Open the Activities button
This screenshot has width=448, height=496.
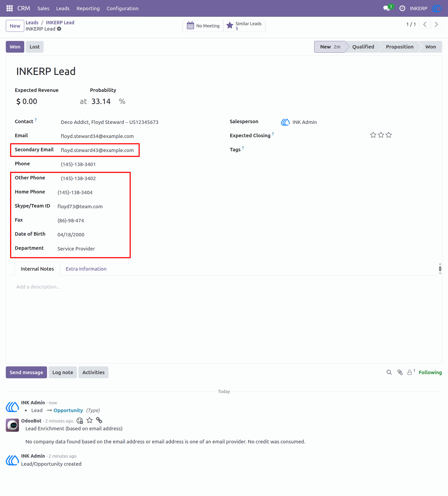coord(94,372)
